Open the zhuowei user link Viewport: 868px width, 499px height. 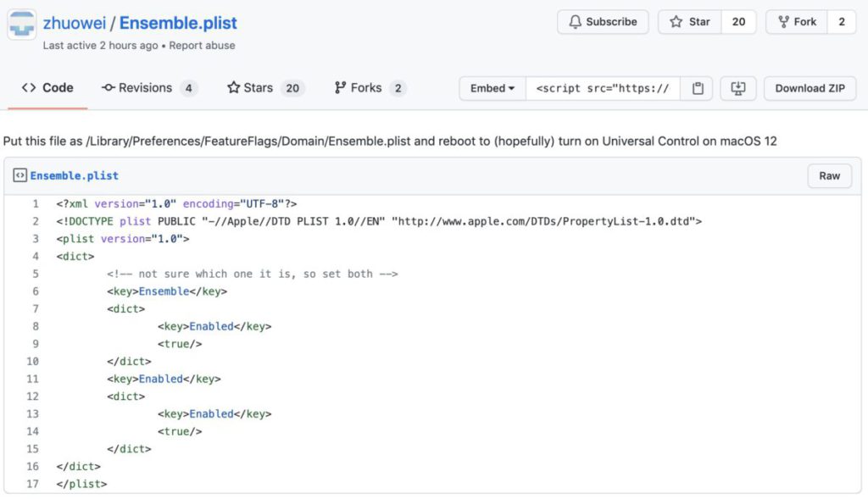(x=75, y=23)
